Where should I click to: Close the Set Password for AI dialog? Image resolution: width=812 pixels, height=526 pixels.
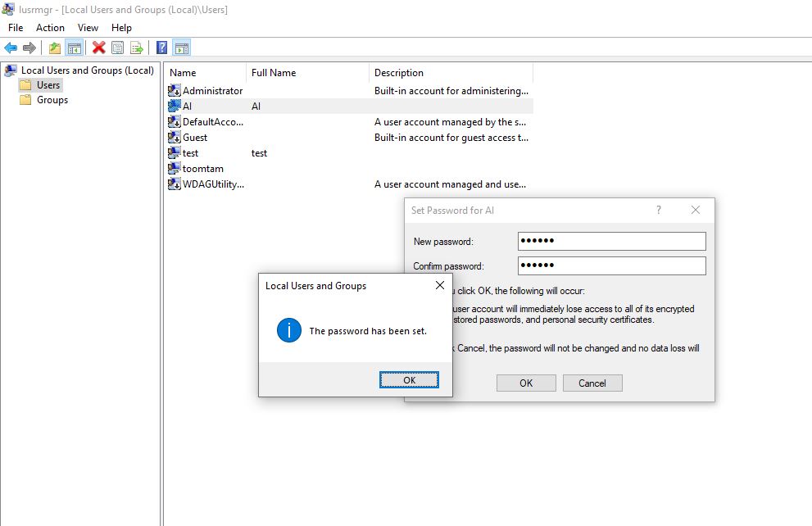[x=696, y=210]
